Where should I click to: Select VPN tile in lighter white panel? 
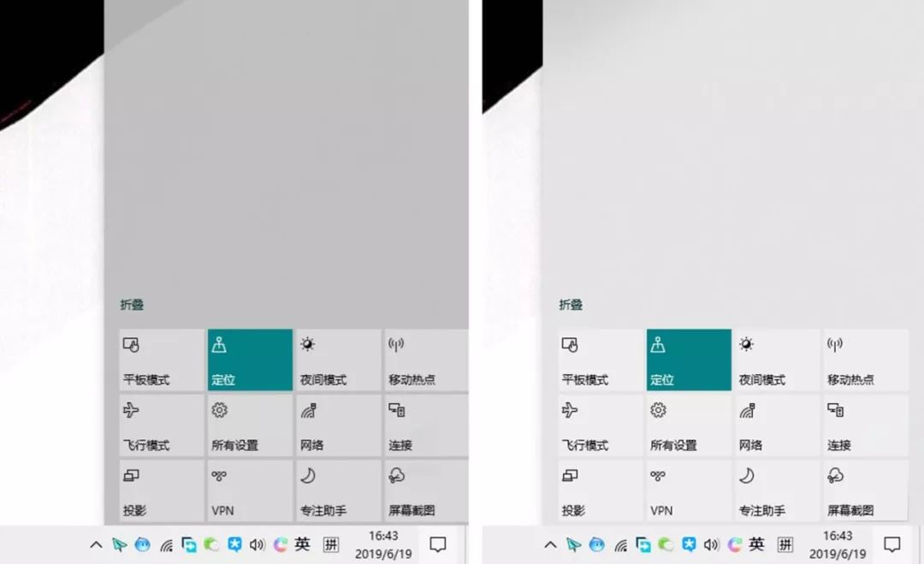pyautogui.click(x=689, y=491)
